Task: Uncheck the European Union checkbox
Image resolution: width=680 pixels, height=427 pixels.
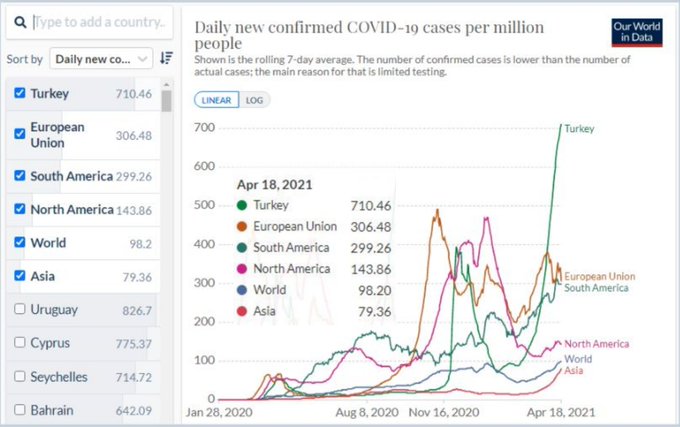Action: click(20, 134)
